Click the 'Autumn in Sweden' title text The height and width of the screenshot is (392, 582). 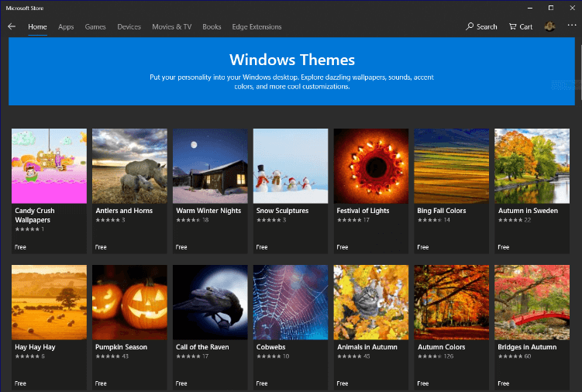[528, 211]
